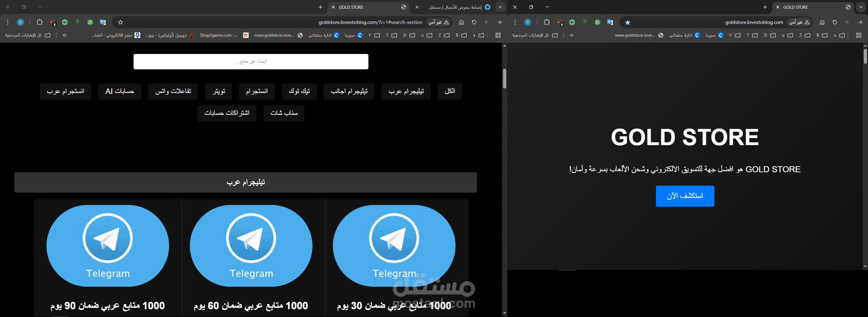Filter by اشتراكات حسابات category
Screen dimensions: 868x317
pos(227,113)
